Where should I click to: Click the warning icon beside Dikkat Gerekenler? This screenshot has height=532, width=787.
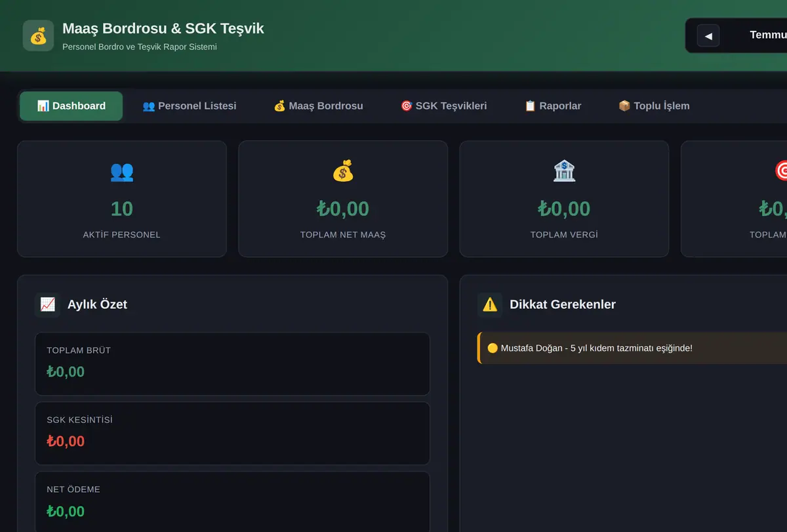coord(490,305)
